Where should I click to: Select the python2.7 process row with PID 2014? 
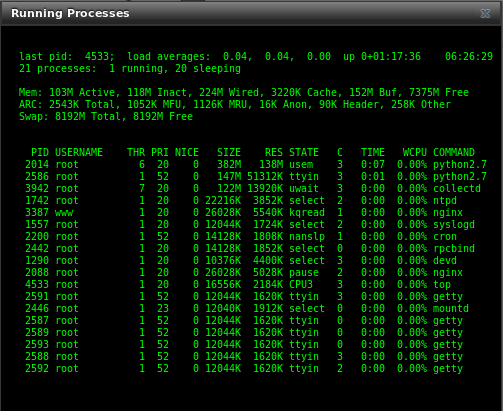[x=256, y=164]
